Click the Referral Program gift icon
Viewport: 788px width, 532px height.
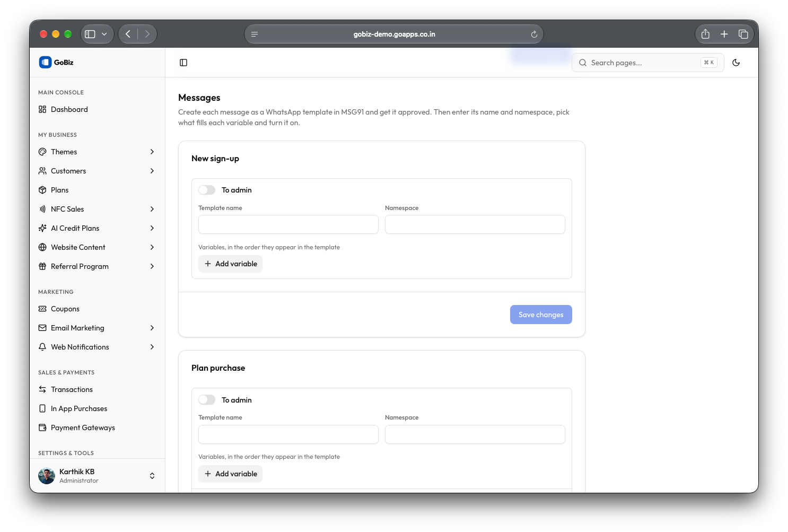pyautogui.click(x=42, y=266)
